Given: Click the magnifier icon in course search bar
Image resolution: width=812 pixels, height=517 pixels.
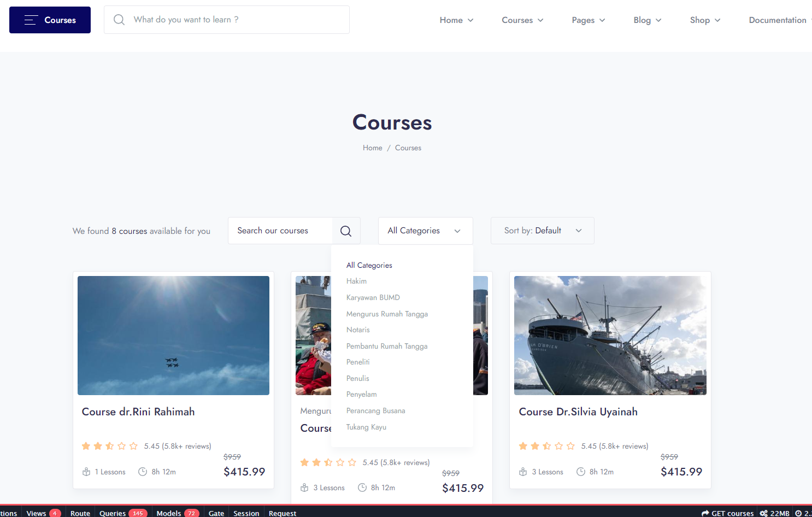Looking at the screenshot, I should 346,231.
